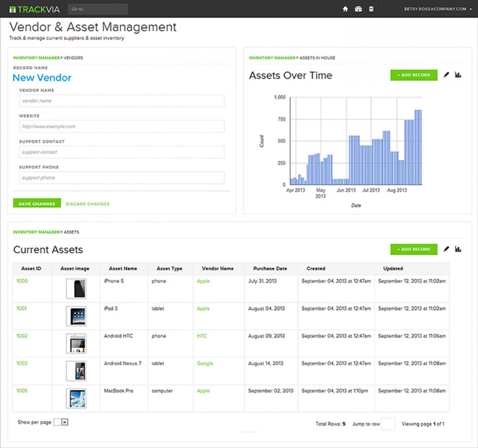478x448 pixels.
Task: Open the dashboard gauge icon
Action: tap(358, 9)
